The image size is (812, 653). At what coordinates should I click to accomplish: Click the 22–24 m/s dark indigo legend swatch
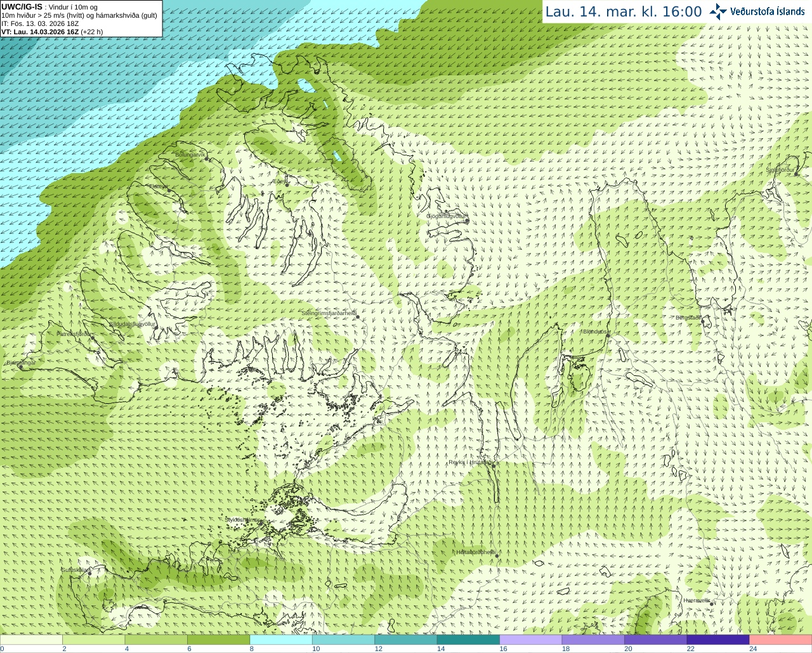718,640
